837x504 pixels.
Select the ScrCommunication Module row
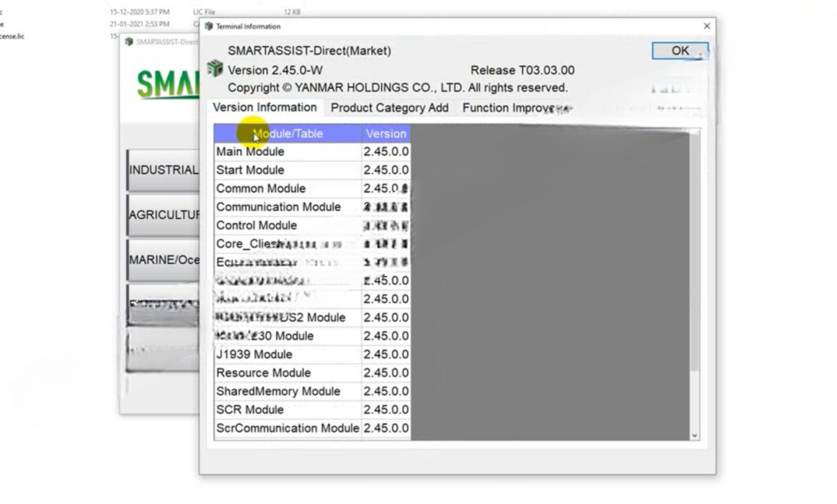(x=287, y=428)
